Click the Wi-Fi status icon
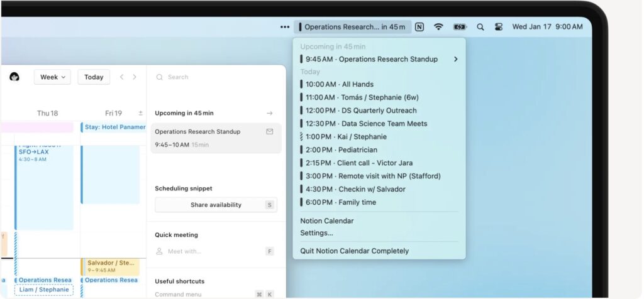 (x=438, y=27)
